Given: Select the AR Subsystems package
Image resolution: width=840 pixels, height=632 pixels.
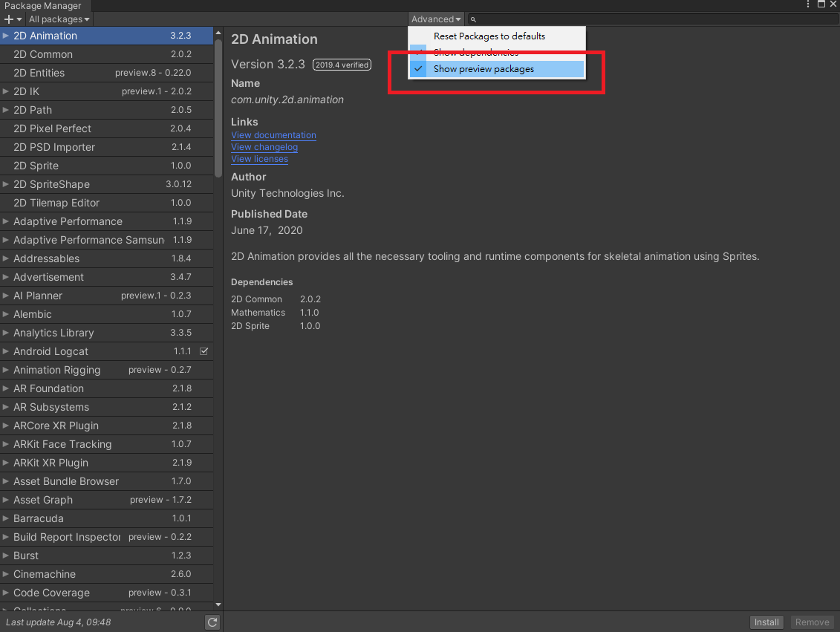Looking at the screenshot, I should tap(107, 407).
